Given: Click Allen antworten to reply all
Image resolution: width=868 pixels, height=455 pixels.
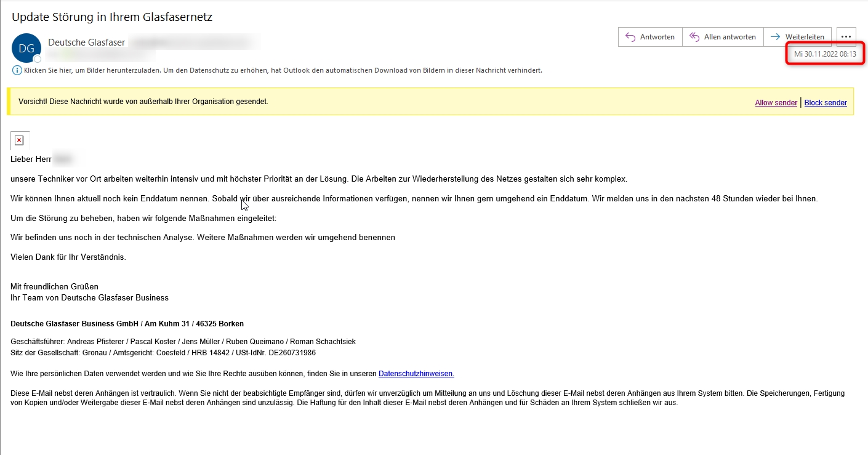Looking at the screenshot, I should pos(723,37).
